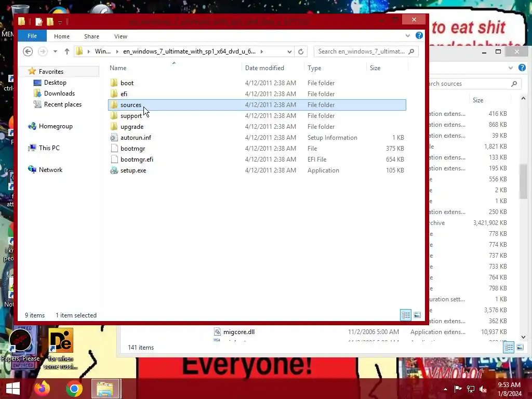Image resolution: width=532 pixels, height=399 pixels.
Task: Switch front window to large icons view
Action: 417,315
